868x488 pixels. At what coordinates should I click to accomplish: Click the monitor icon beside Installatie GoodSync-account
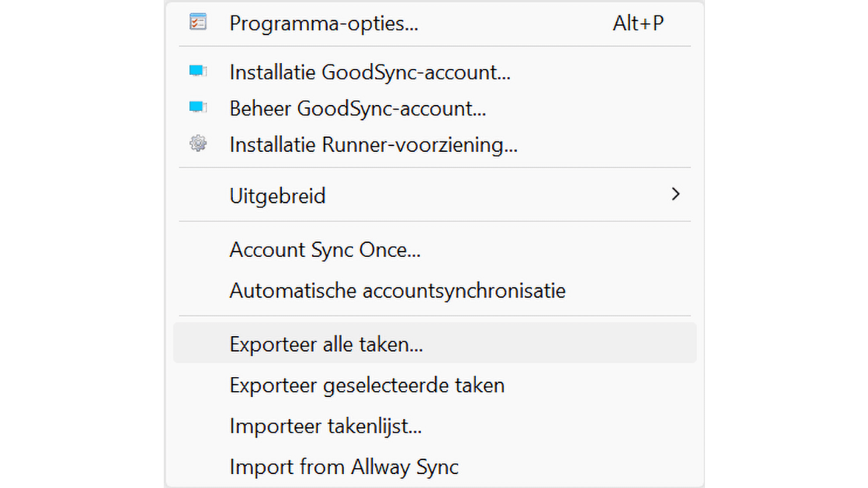coord(197,70)
